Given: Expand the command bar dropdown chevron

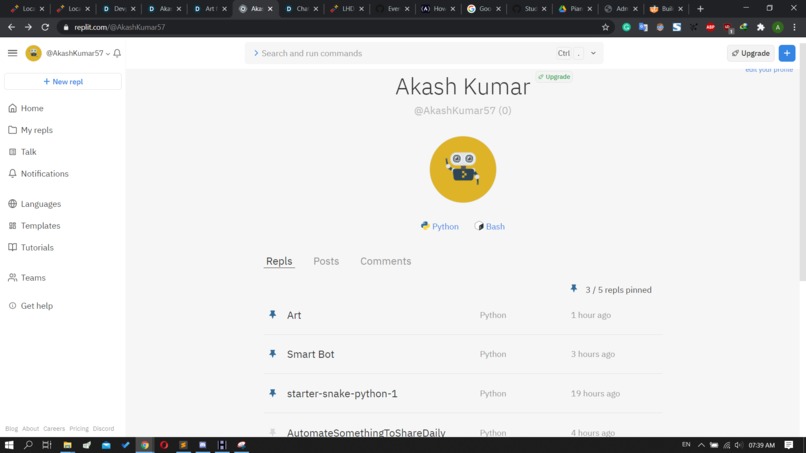Looking at the screenshot, I should pos(593,53).
